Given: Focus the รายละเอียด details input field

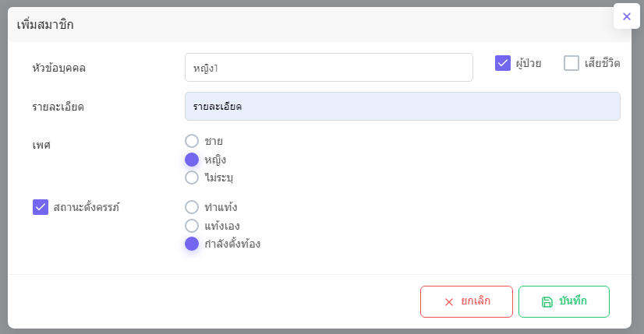Looking at the screenshot, I should click(402, 107).
